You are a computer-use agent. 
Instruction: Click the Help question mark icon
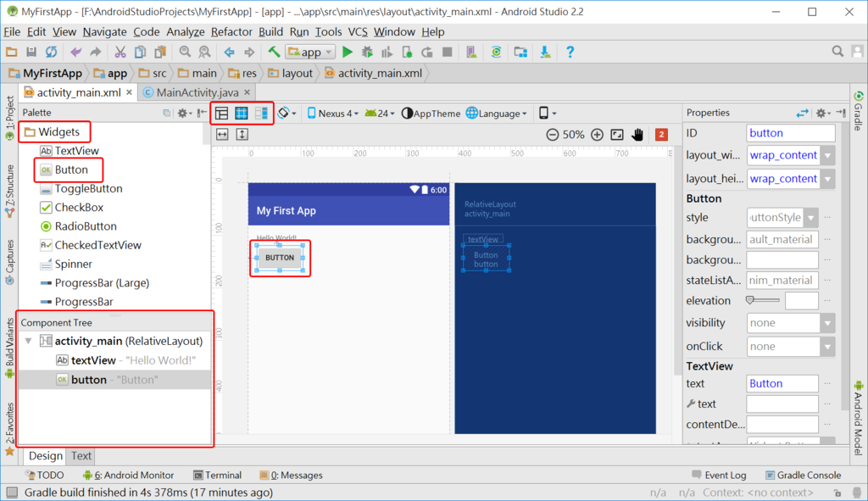(570, 52)
